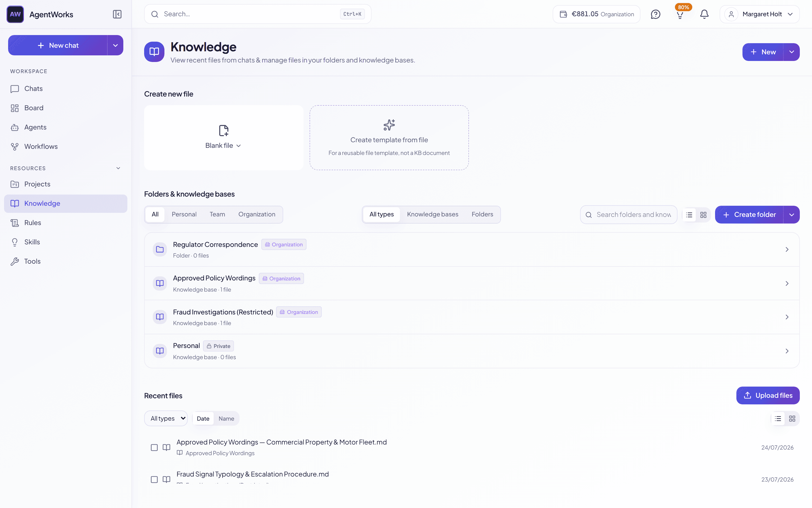Screen dimensions: 812x508
Task: Open Tools in the sidebar
Action: coord(66,261)
